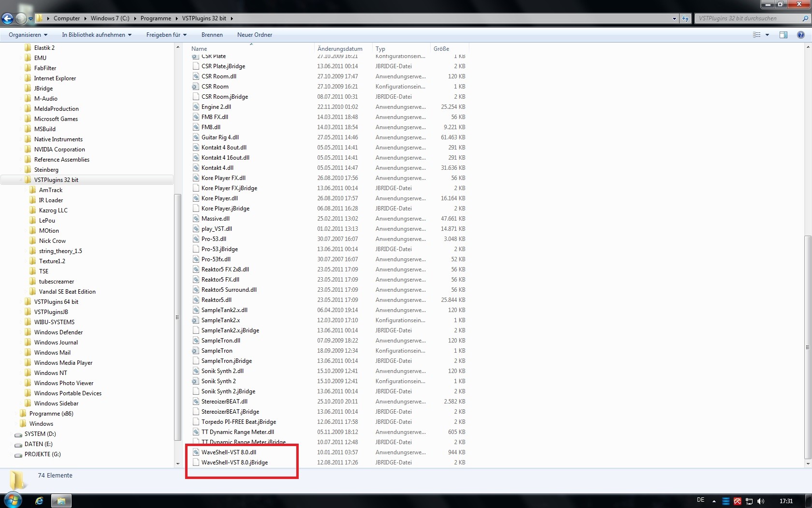Click 'Computer' in the address breadcrumb
812x508 pixels.
tap(67, 18)
